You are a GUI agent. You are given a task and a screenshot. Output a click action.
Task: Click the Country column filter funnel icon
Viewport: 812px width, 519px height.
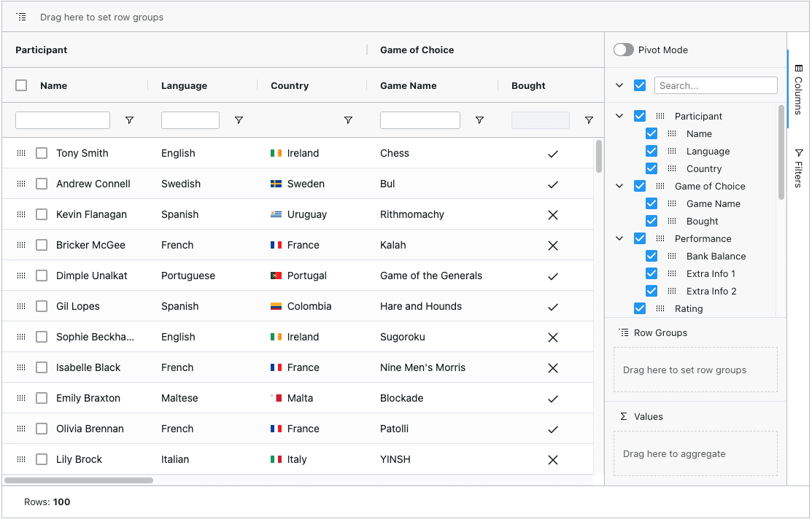tap(348, 120)
